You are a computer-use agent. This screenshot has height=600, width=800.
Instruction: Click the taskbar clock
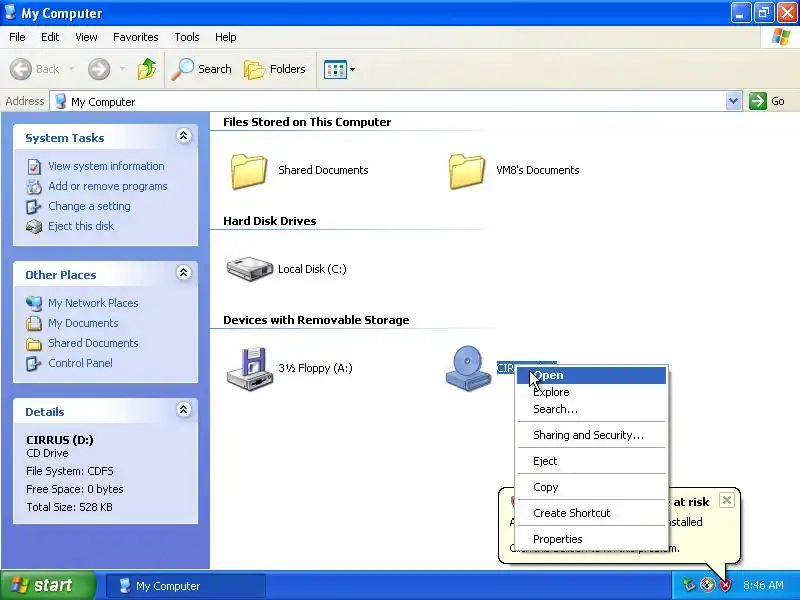[x=763, y=585]
